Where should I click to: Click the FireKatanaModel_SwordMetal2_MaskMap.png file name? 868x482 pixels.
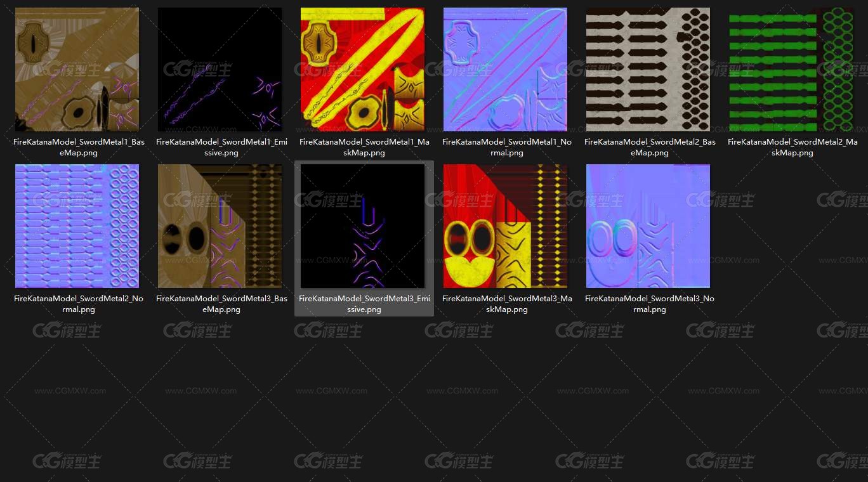click(792, 147)
